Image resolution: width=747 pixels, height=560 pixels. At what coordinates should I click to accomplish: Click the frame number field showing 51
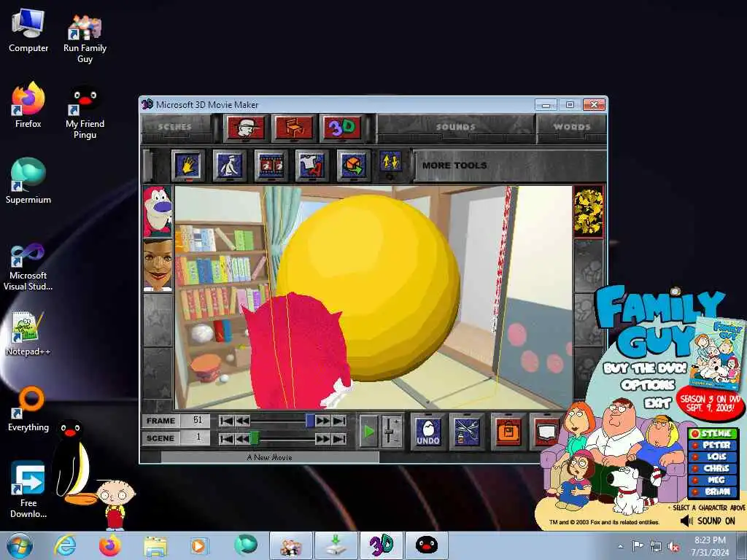(196, 421)
